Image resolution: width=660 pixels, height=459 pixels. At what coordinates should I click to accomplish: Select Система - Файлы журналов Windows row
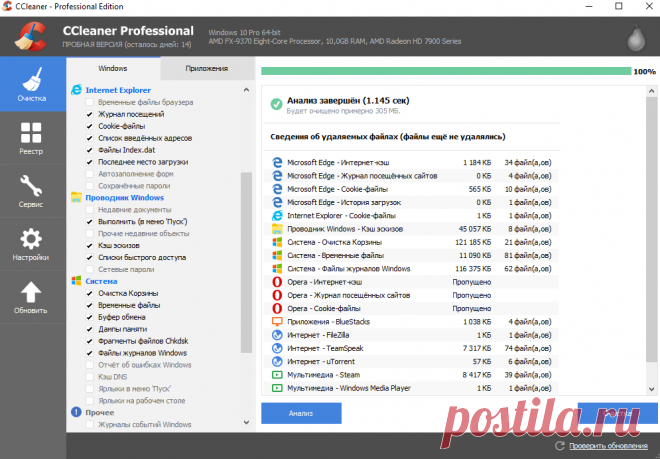[411, 269]
